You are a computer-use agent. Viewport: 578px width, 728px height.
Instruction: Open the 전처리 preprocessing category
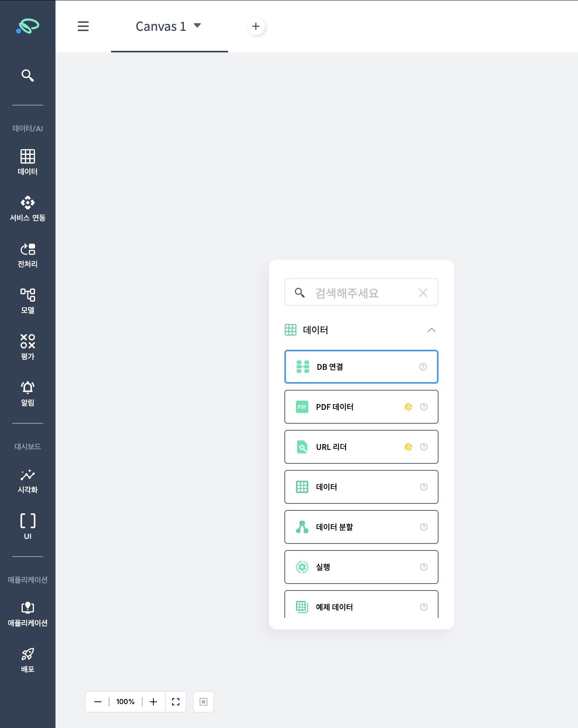coord(27,255)
